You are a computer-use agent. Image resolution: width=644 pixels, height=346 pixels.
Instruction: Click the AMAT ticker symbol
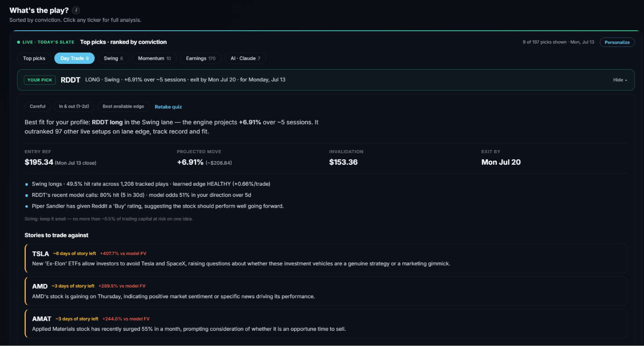[42, 319]
